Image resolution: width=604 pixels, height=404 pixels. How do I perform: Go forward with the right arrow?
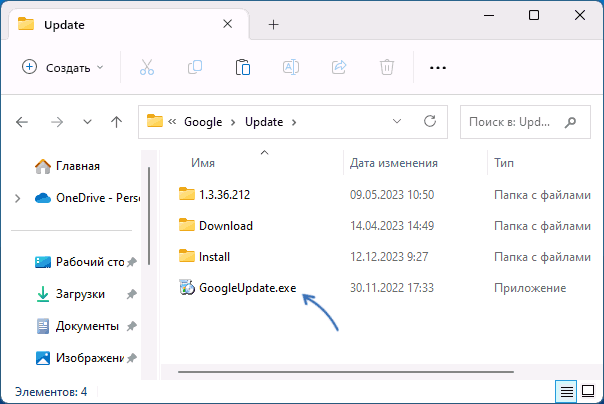(57, 122)
